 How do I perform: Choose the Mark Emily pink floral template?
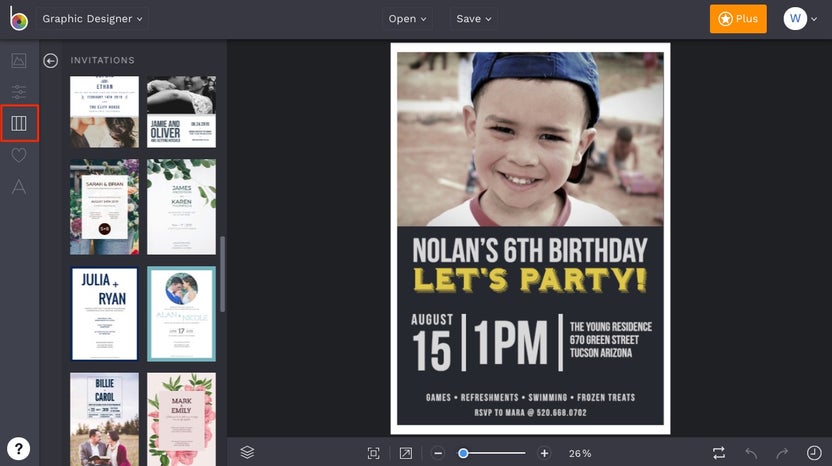181,419
